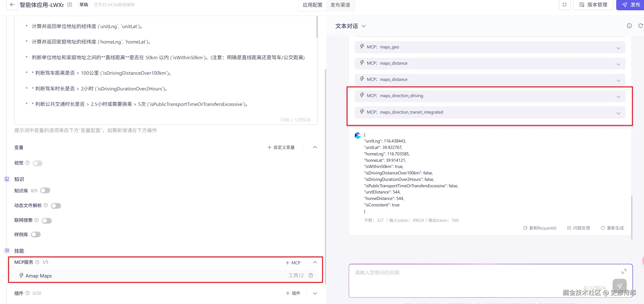This screenshot has width=644, height=304.
Task: Expand the maps_geo MCP result
Action: (x=618, y=48)
